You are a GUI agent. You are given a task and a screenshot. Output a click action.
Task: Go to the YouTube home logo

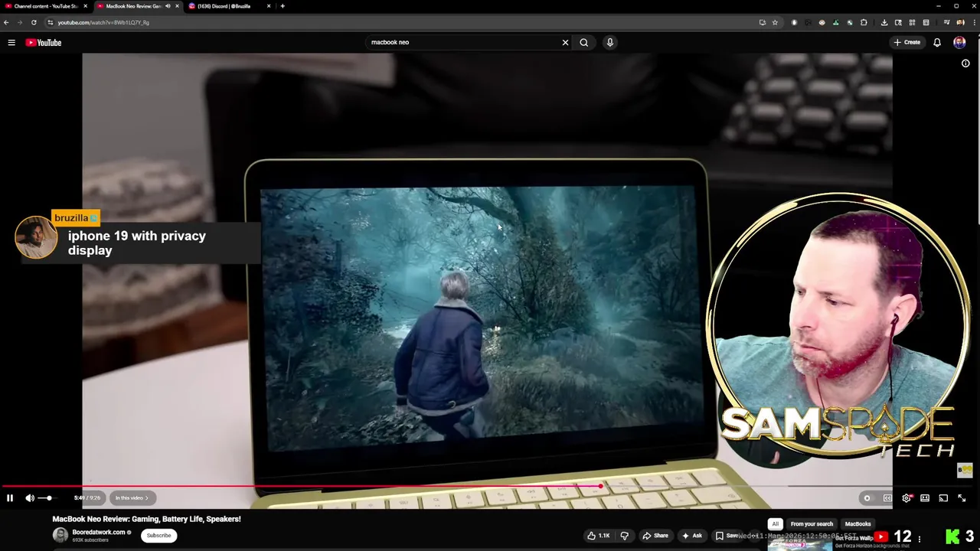[44, 43]
